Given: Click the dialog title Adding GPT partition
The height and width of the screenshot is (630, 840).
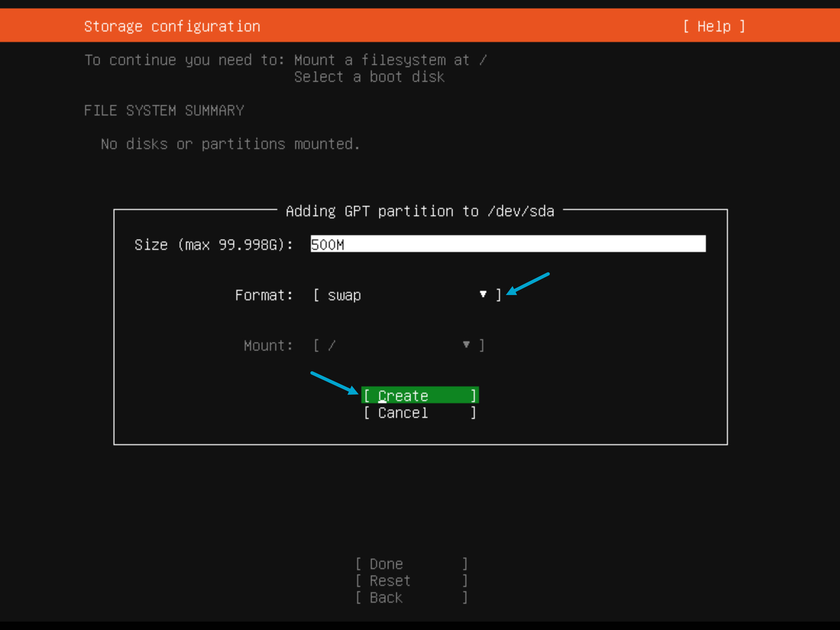Looking at the screenshot, I should [419, 211].
